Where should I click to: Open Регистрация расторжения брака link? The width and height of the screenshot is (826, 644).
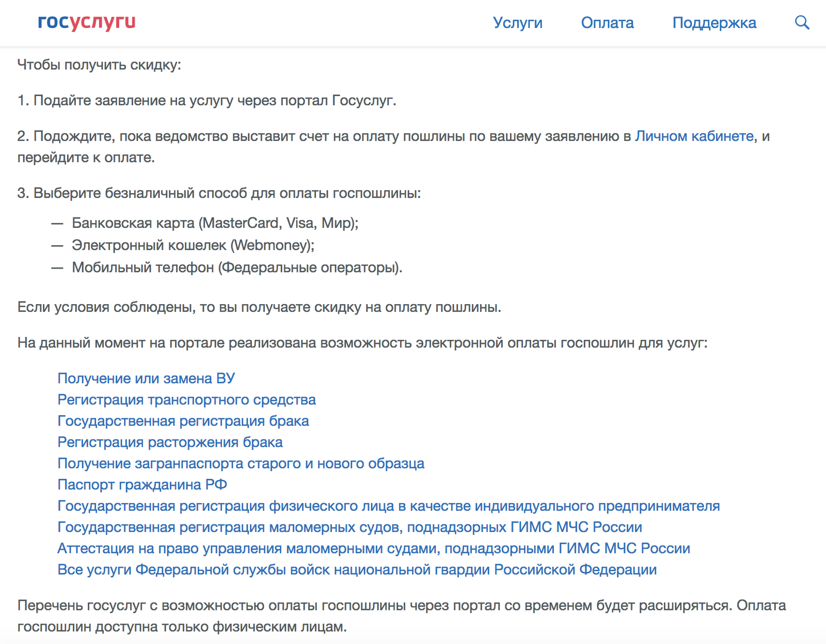(170, 442)
